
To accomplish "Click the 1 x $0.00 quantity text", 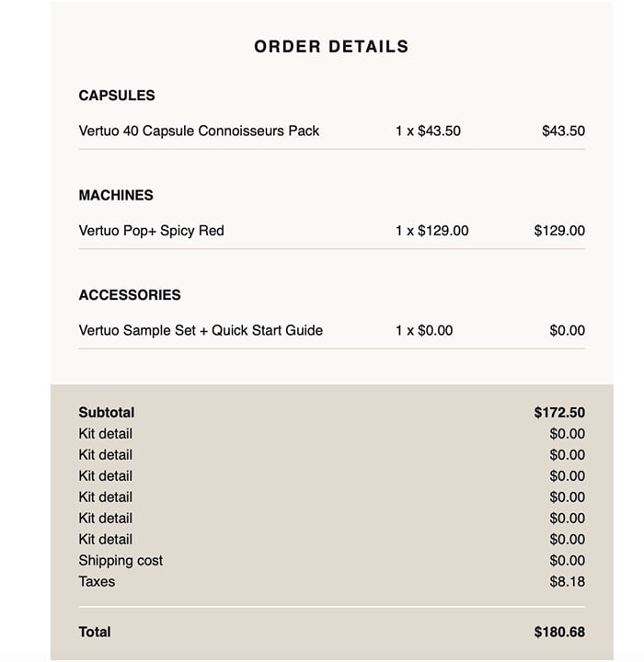I will coord(424,330).
